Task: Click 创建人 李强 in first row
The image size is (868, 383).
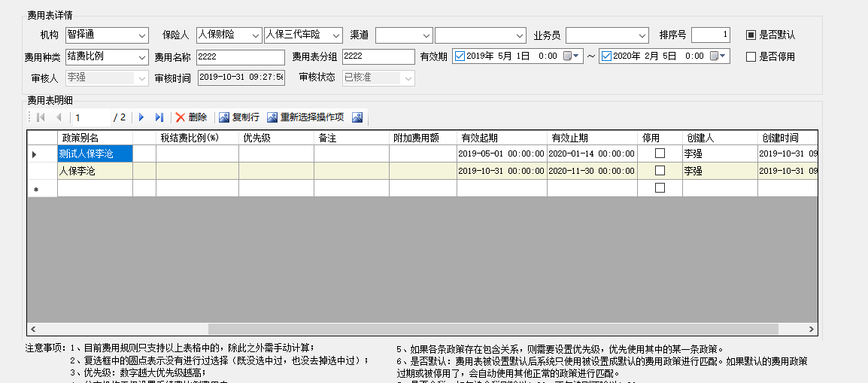Action: [x=720, y=154]
